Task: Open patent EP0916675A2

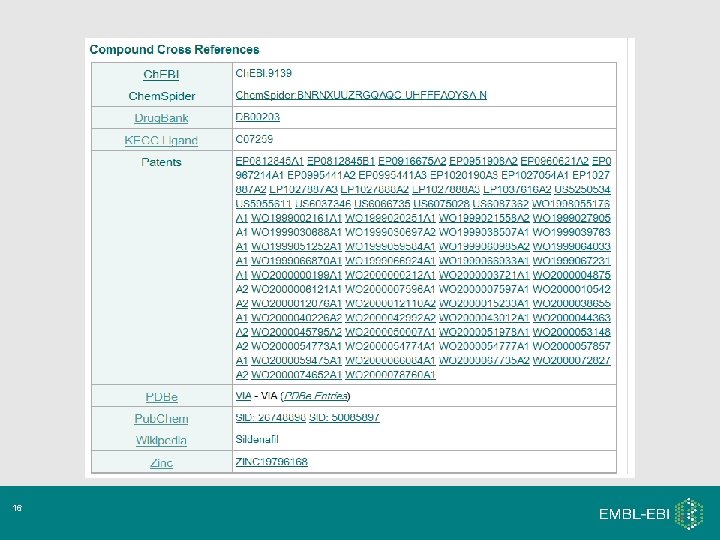Action: point(412,161)
